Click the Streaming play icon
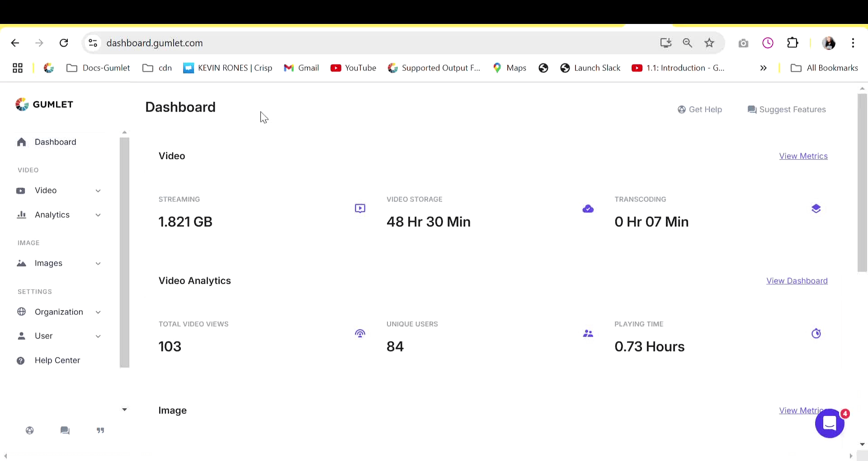 coord(360,208)
